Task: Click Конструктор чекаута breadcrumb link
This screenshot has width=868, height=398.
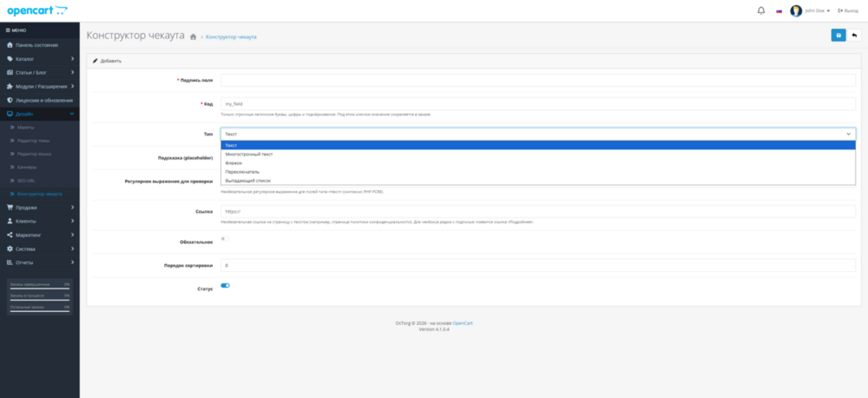Action: pos(231,37)
